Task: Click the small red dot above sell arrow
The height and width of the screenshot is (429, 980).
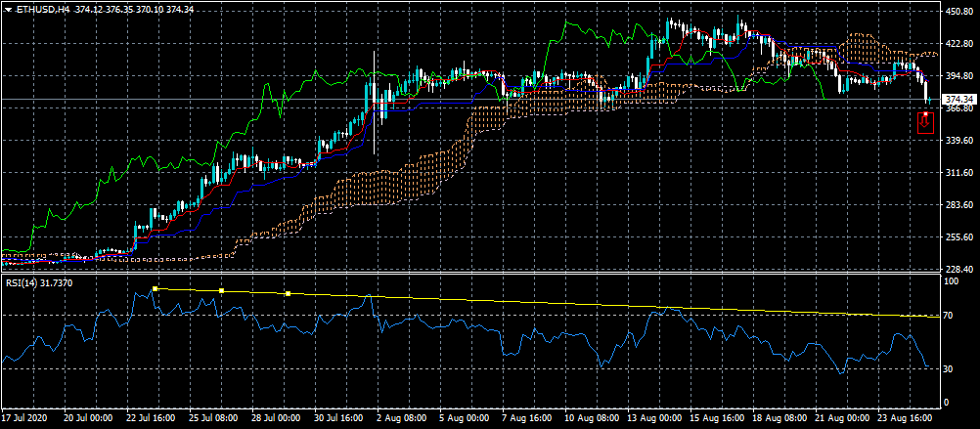Action: point(925,113)
